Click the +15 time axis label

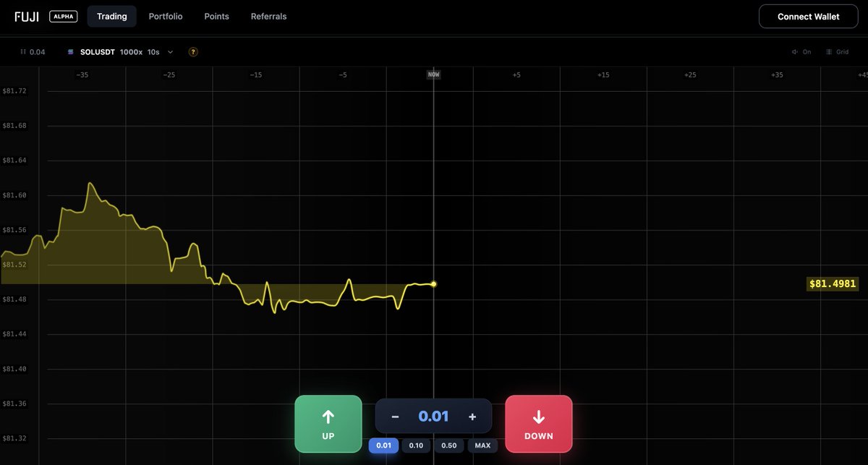click(603, 75)
